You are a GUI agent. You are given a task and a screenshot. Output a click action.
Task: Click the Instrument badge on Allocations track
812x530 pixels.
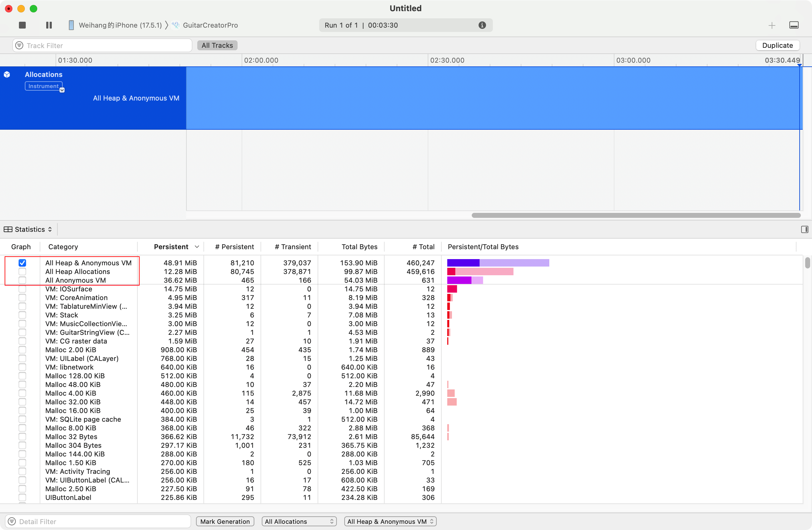tap(43, 86)
